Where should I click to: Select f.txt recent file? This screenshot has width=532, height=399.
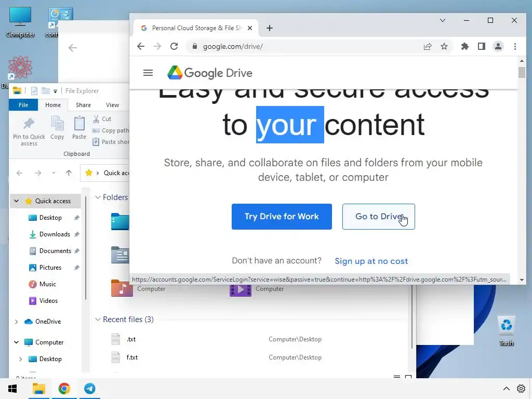pyautogui.click(x=132, y=357)
